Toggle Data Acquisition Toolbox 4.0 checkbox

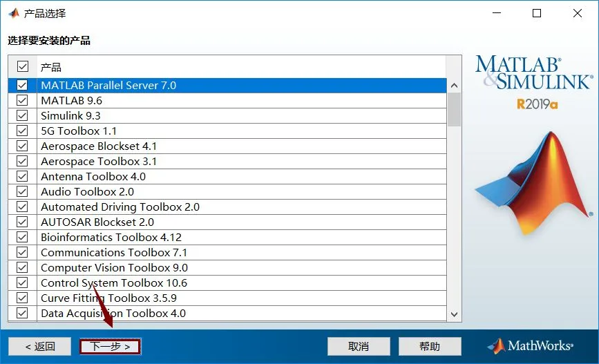tap(22, 313)
